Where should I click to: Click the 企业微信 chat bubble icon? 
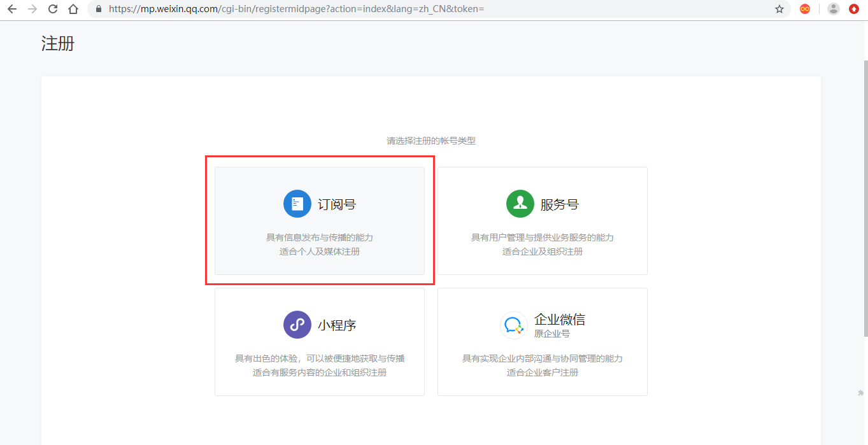(x=514, y=325)
